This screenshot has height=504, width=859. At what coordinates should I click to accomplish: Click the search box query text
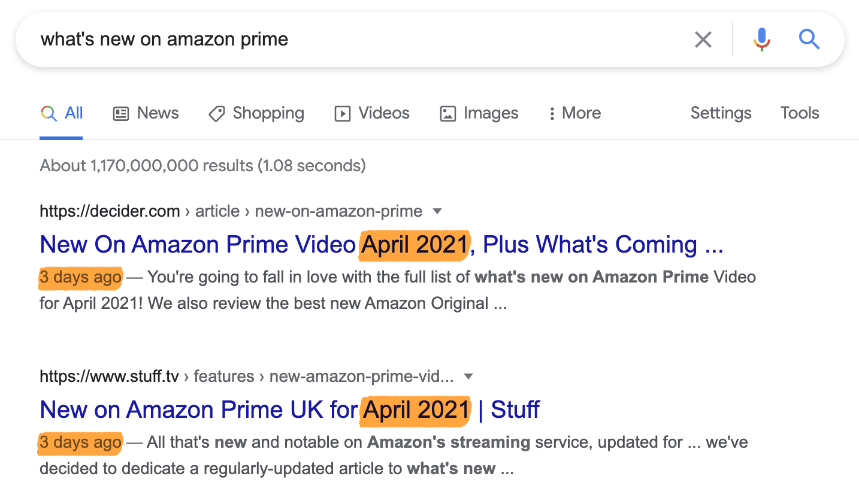(x=164, y=40)
